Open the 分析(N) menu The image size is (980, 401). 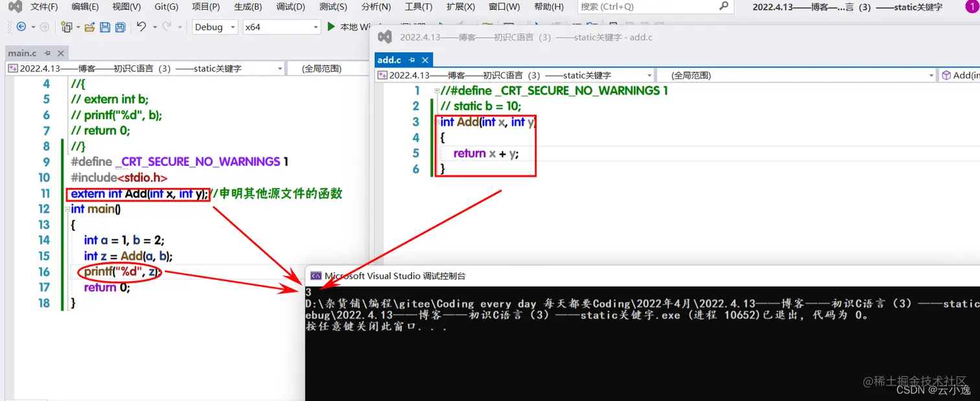(376, 6)
